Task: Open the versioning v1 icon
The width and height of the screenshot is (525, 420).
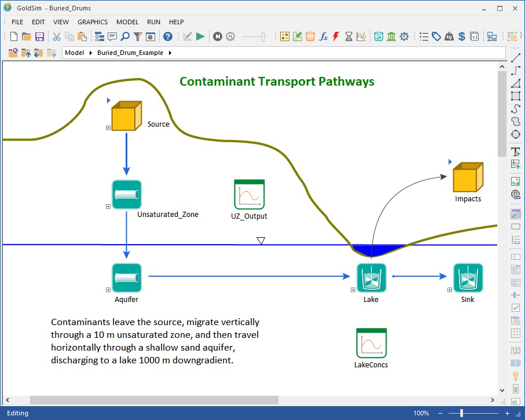Action: (x=475, y=36)
